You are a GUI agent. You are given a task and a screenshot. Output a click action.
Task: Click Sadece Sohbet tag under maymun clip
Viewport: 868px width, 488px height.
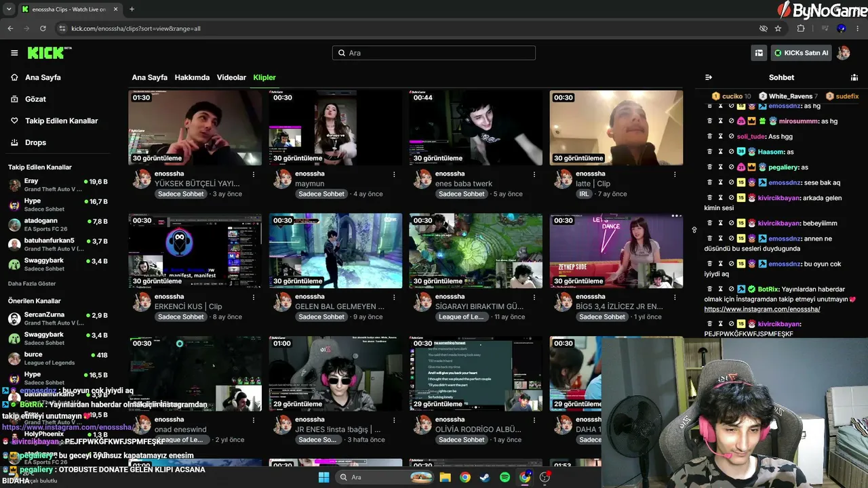pyautogui.click(x=321, y=194)
